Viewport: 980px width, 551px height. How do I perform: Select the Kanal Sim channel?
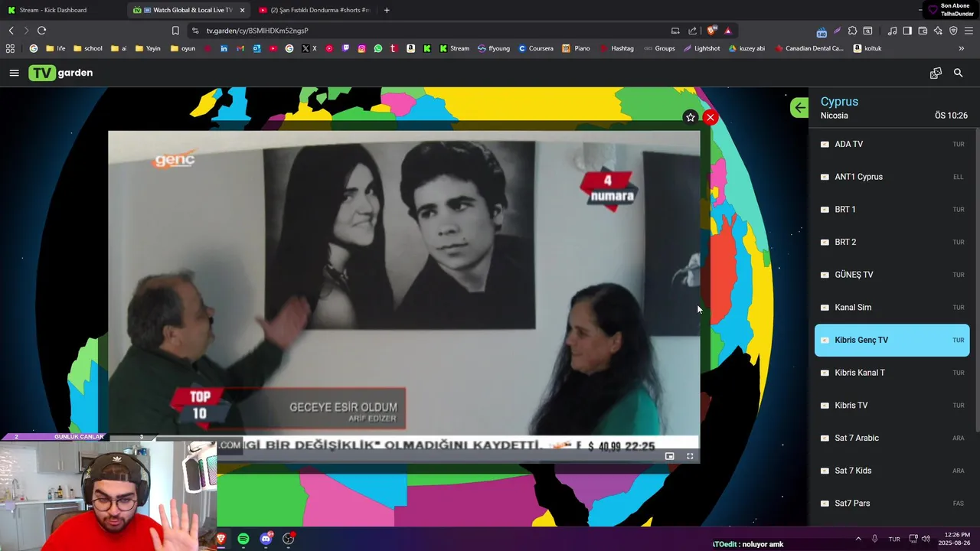click(x=892, y=307)
